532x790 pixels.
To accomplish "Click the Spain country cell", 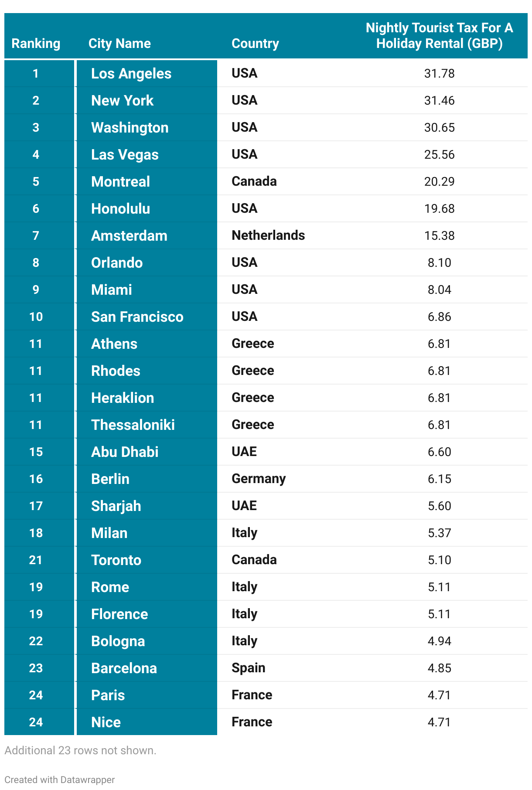I will 249,668.
